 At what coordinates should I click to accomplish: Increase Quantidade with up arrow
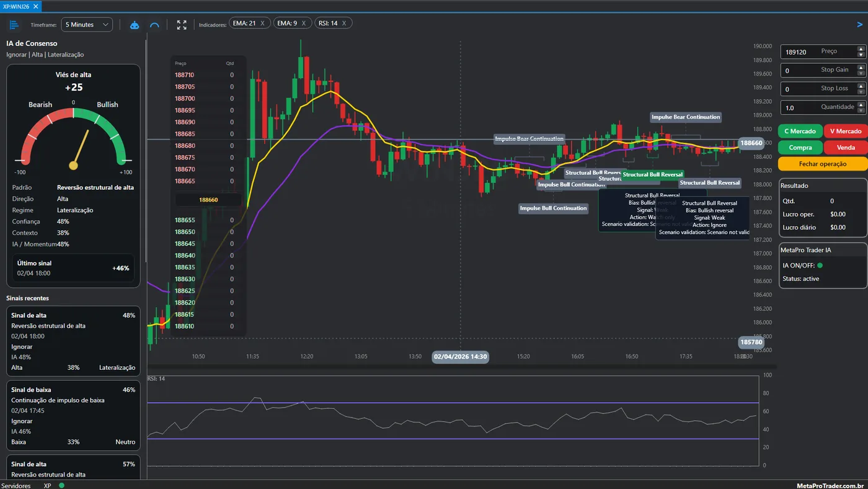coord(861,104)
